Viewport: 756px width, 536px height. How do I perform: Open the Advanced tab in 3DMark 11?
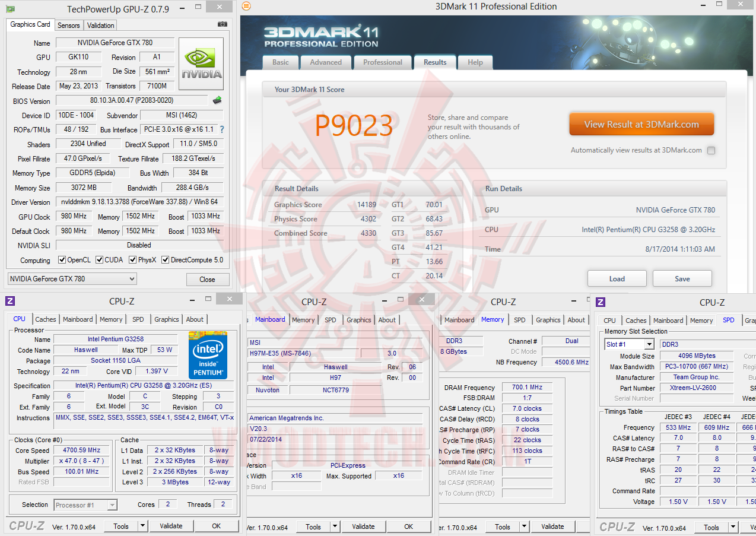pyautogui.click(x=326, y=62)
